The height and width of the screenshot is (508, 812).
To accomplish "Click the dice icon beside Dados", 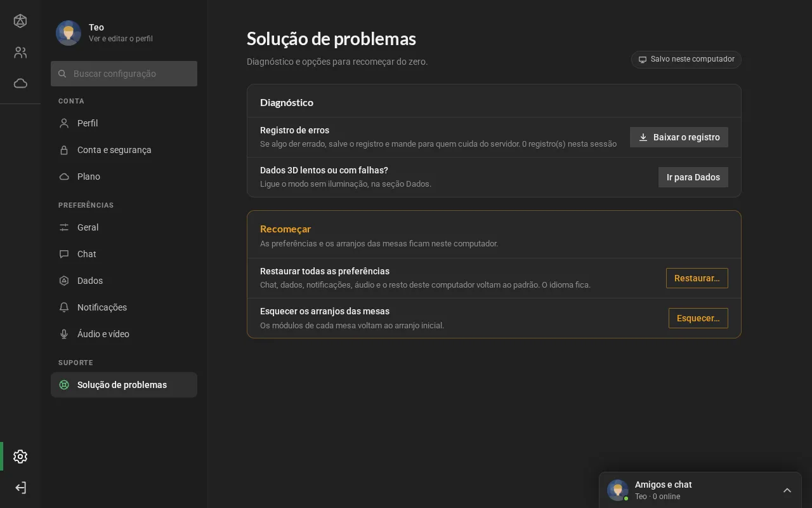I will coord(64,281).
